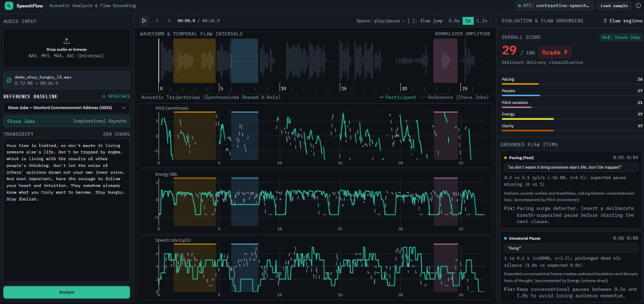Click the Grade F badge
644x304 pixels.
tap(555, 52)
